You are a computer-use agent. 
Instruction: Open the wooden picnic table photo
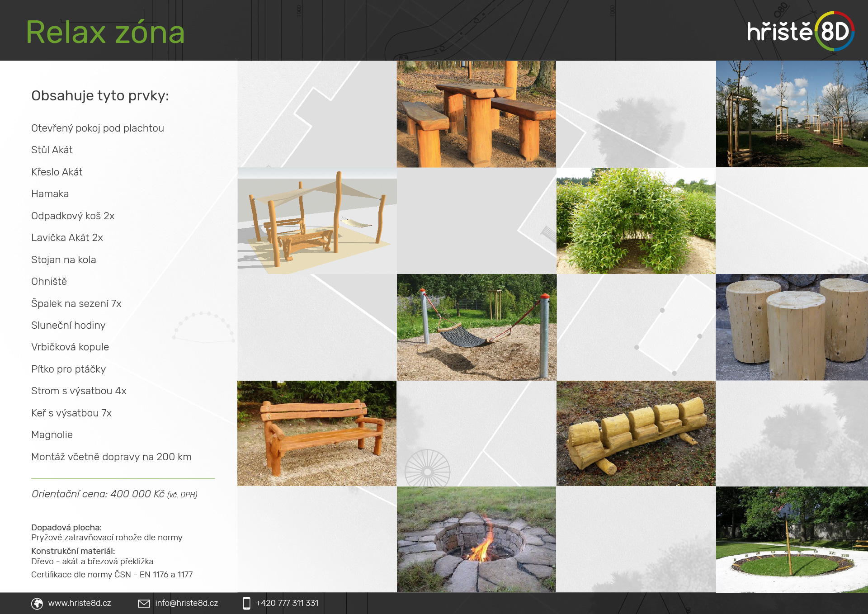[x=476, y=114]
